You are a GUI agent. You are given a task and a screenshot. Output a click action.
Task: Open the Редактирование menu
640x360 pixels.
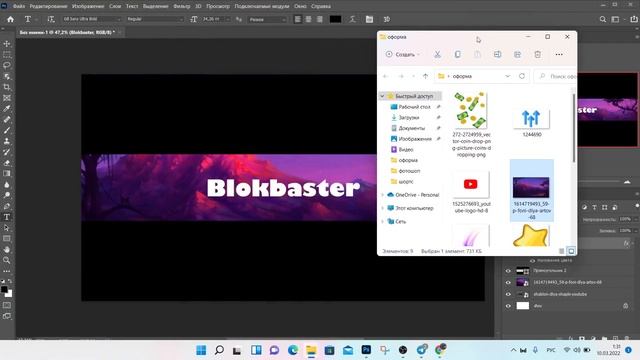48,6
